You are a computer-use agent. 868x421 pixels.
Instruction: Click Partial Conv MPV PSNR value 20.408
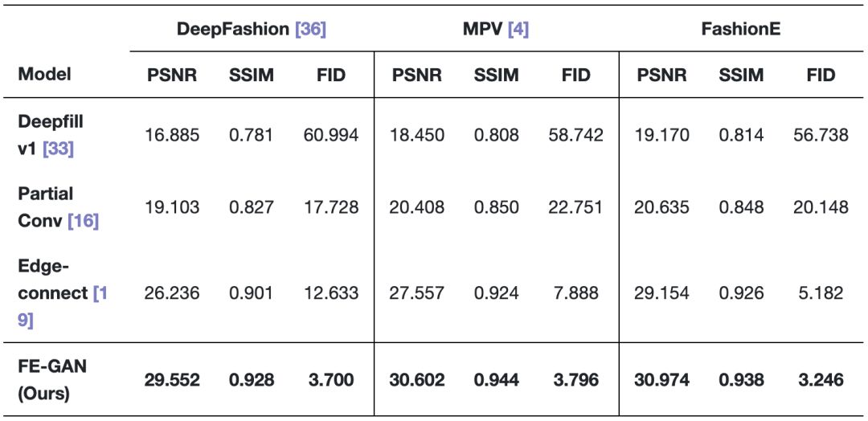416,207
